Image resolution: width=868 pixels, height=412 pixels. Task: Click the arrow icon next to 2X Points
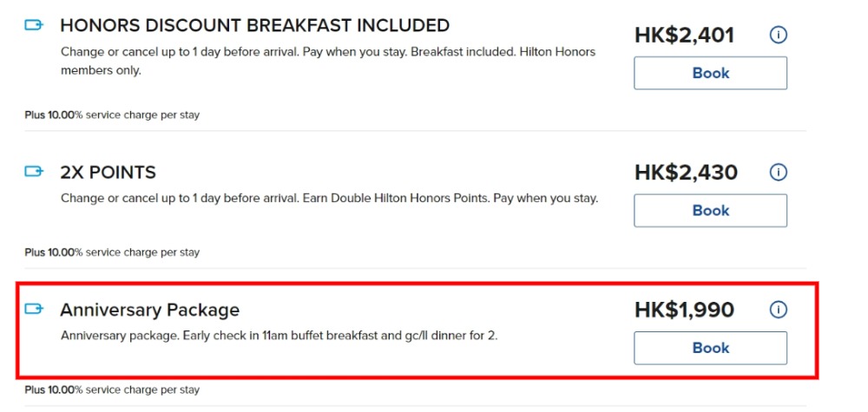point(34,172)
